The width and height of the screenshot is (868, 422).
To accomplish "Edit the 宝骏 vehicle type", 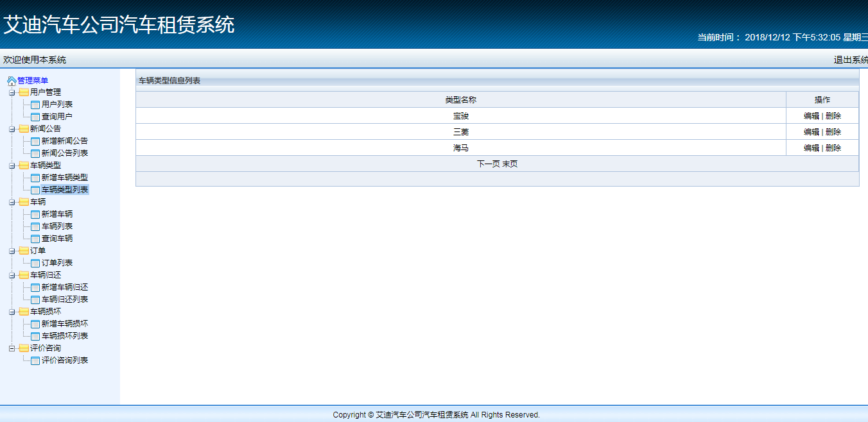I will pyautogui.click(x=812, y=116).
